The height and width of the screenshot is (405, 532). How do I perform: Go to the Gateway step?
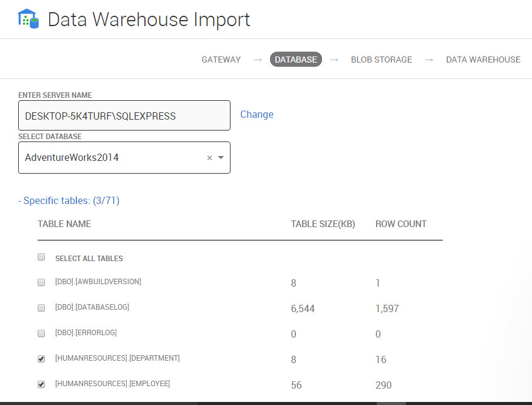point(221,60)
